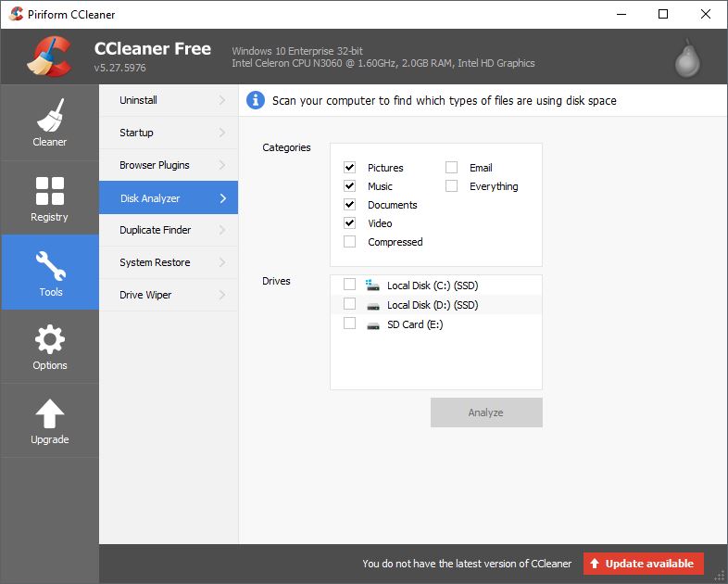This screenshot has width=728, height=584.
Task: Click the chevron next to Startup
Action: pyautogui.click(x=222, y=133)
